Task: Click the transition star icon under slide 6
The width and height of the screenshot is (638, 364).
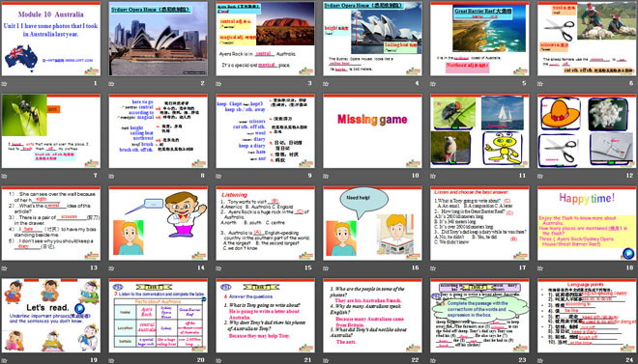Action: click(540, 84)
